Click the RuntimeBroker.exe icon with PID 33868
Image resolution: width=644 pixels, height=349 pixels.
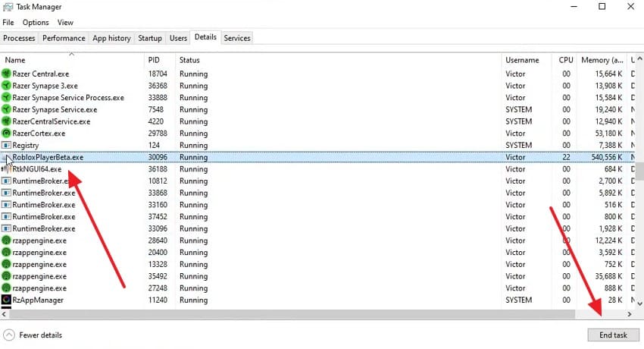6,193
